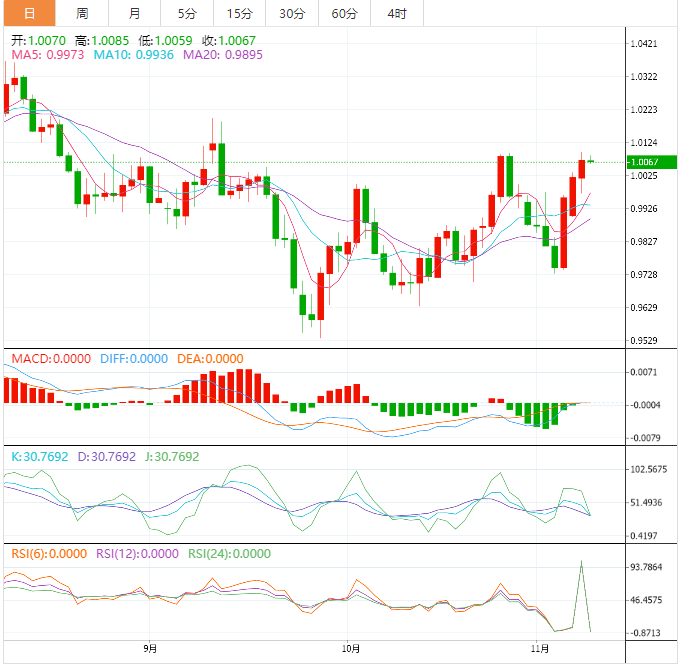Click the MA10 indicator legend
Viewport: 679px width, 668px height.
coord(135,54)
